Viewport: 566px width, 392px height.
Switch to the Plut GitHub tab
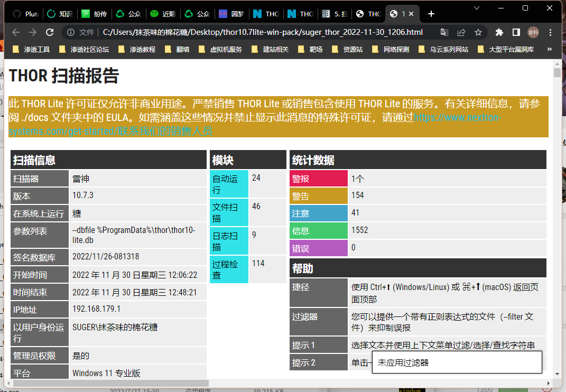click(x=25, y=14)
